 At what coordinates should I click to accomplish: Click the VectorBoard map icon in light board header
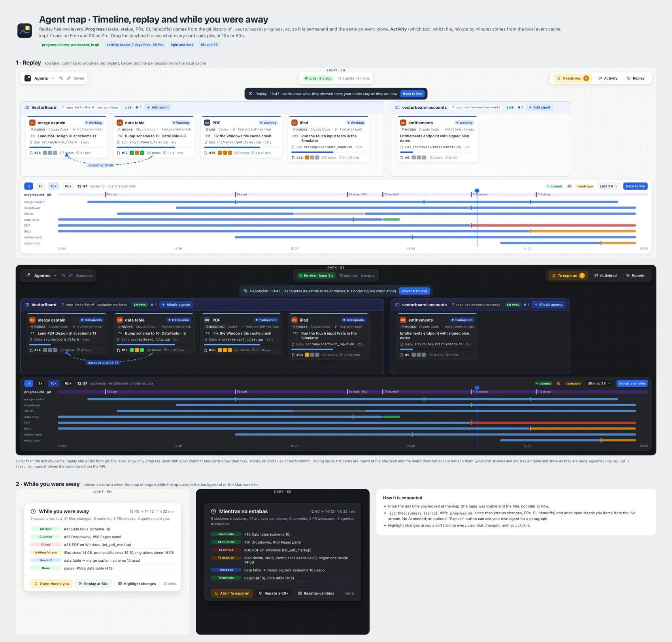(27, 108)
